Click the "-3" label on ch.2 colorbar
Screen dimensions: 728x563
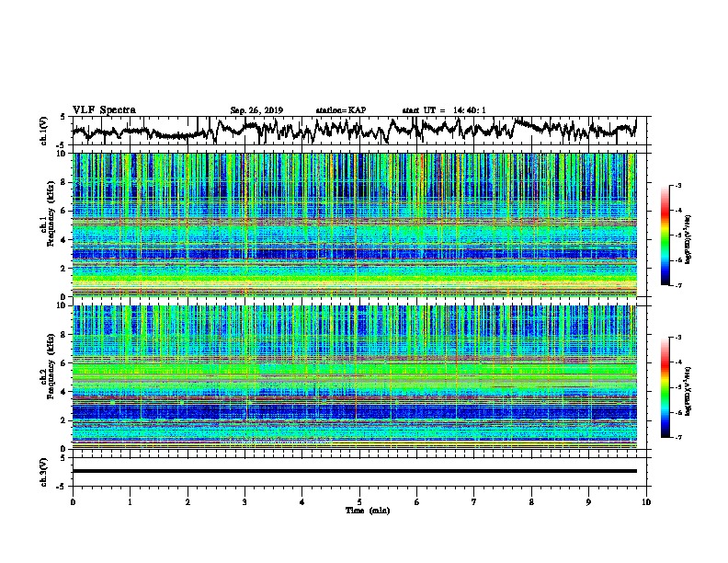678,338
